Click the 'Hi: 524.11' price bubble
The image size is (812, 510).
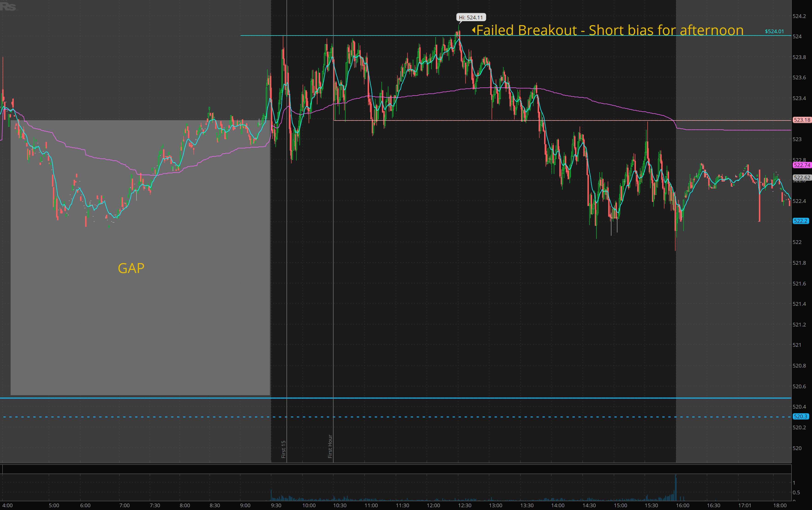(471, 18)
